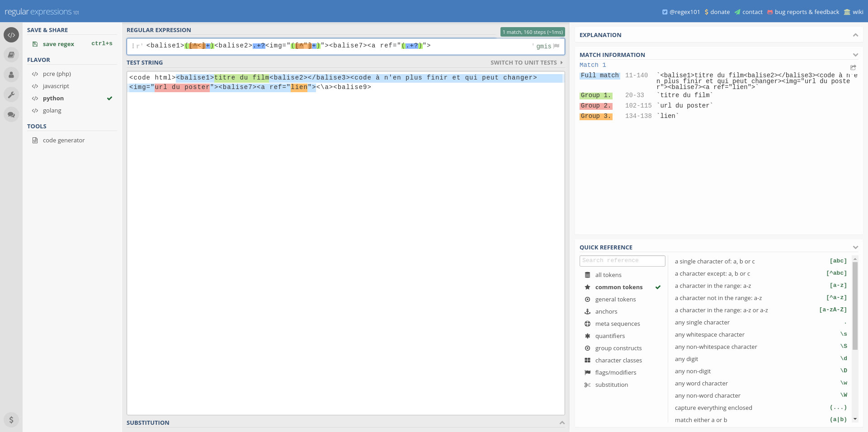Open the @regex101 Twitter link

(x=681, y=12)
